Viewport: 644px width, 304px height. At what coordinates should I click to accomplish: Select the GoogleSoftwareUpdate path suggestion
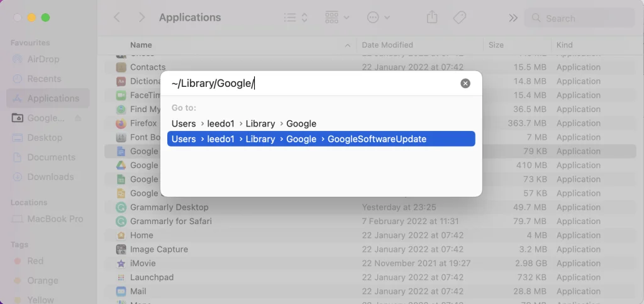click(x=321, y=139)
